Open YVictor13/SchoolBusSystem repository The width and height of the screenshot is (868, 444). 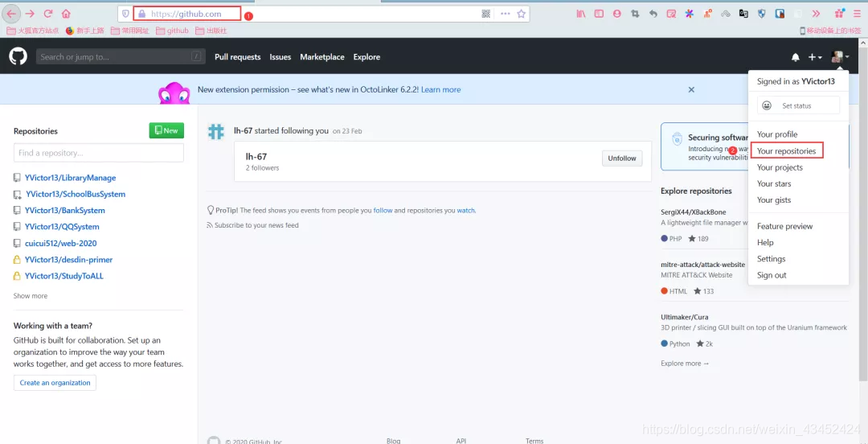point(76,194)
